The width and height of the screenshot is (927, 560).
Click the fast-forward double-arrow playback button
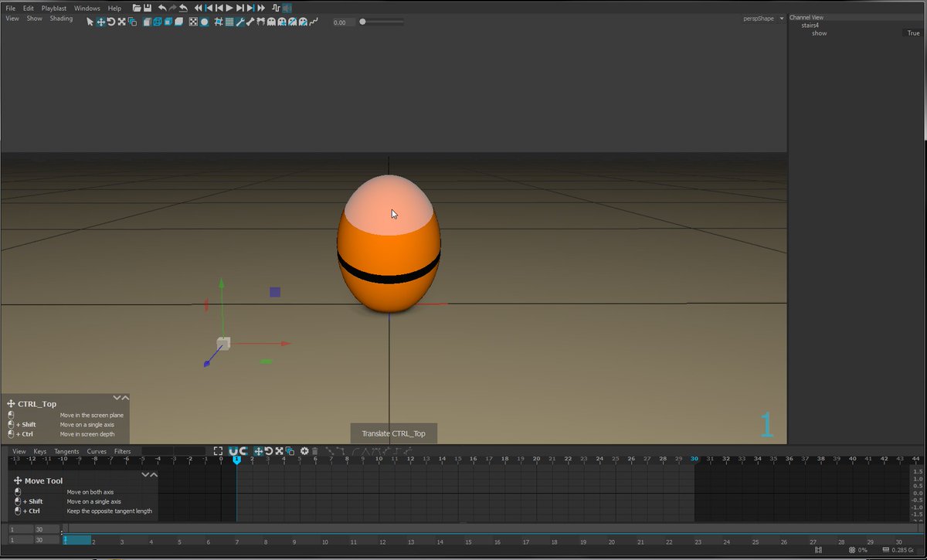[260, 8]
